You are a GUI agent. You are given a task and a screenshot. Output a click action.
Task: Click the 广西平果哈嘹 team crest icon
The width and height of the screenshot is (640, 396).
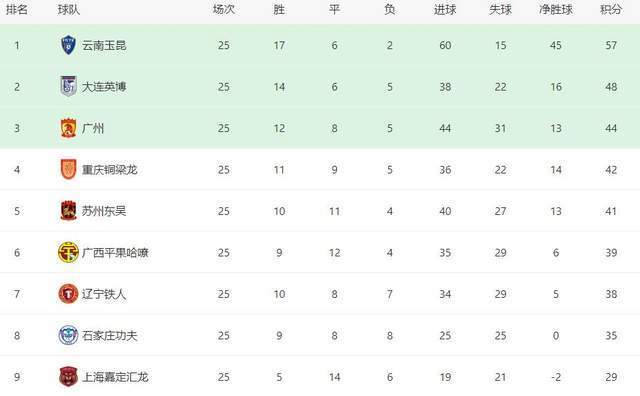click(68, 252)
